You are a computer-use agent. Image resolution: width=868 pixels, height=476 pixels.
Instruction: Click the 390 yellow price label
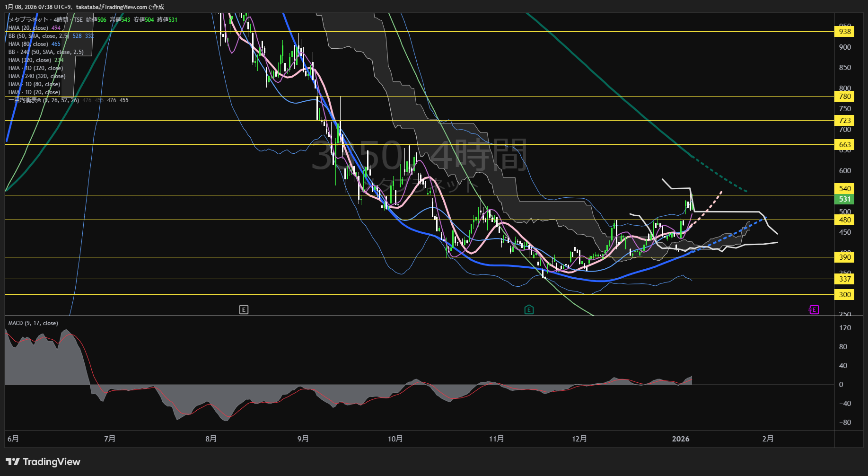[x=844, y=257]
